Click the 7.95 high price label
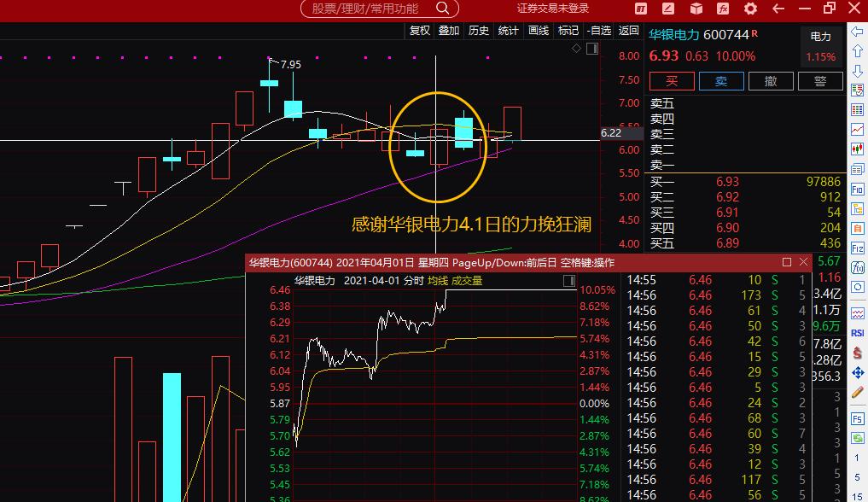868x502 pixels. point(291,65)
